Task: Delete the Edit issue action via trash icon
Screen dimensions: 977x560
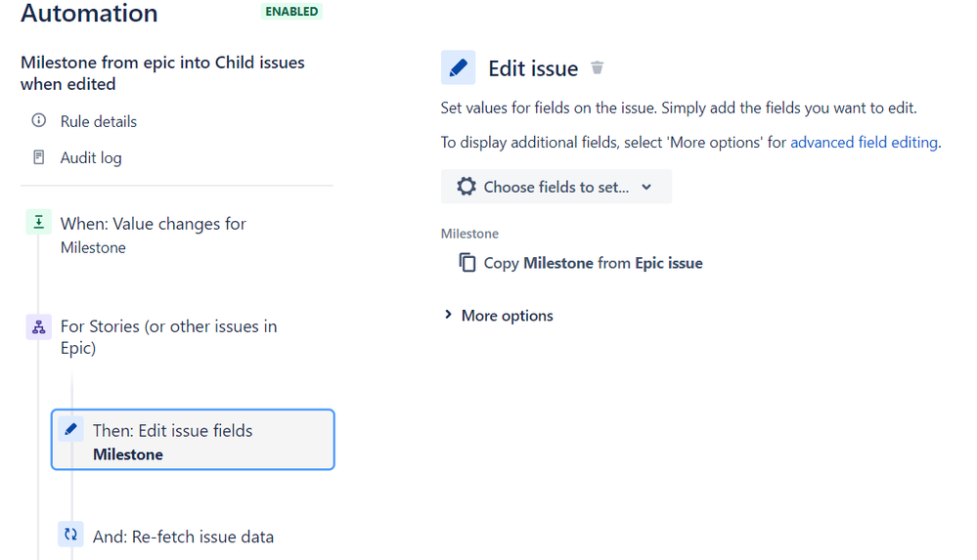Action: tap(597, 67)
